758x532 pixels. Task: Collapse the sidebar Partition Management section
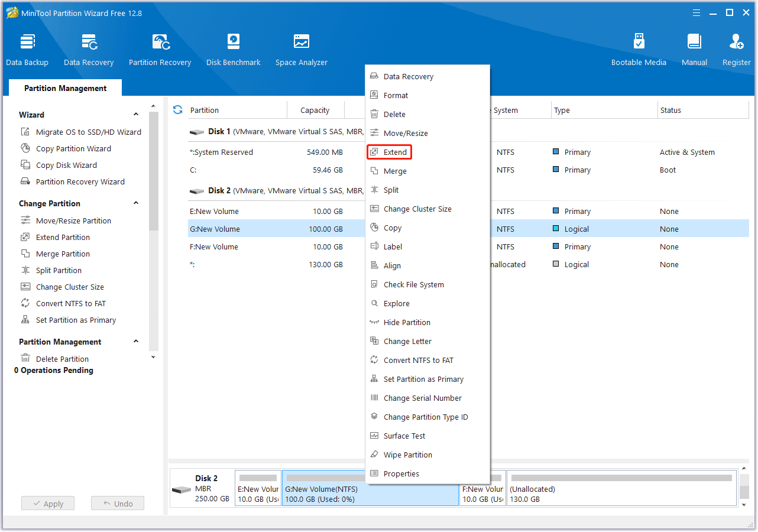tap(136, 342)
